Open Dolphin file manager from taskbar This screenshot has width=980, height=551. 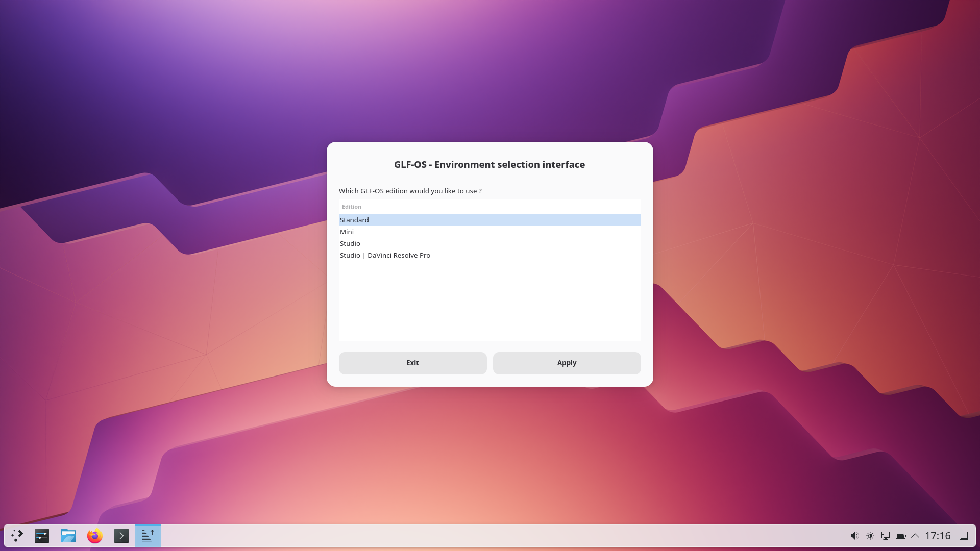click(x=68, y=536)
